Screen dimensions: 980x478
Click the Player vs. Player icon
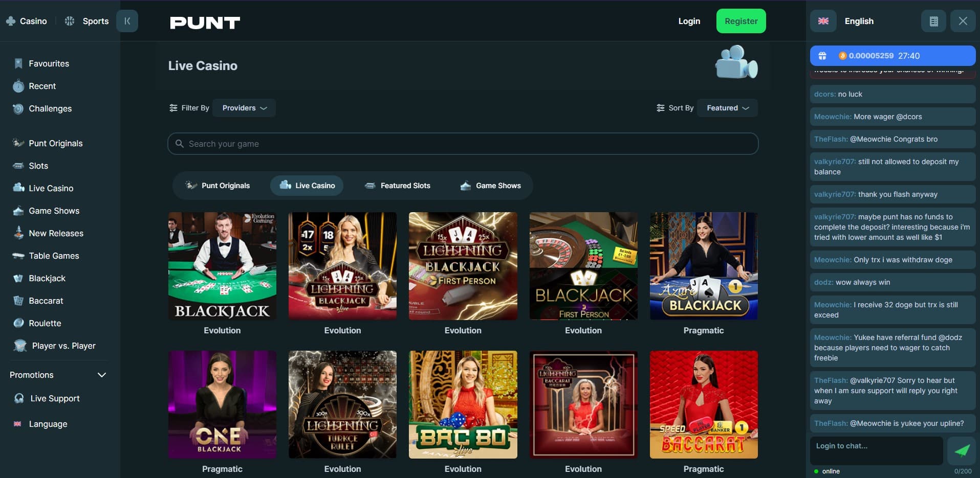tap(20, 346)
